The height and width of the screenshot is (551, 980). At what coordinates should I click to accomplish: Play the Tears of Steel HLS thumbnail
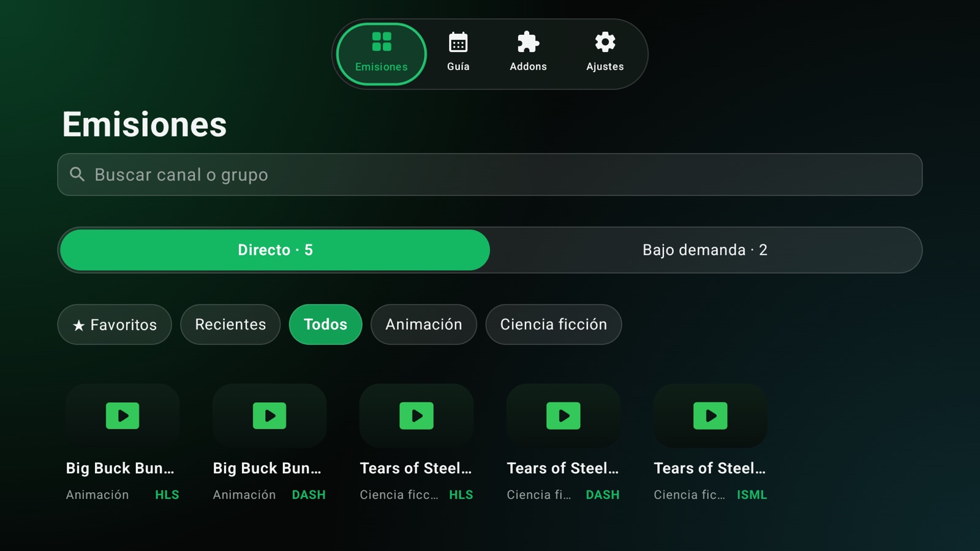[417, 416]
